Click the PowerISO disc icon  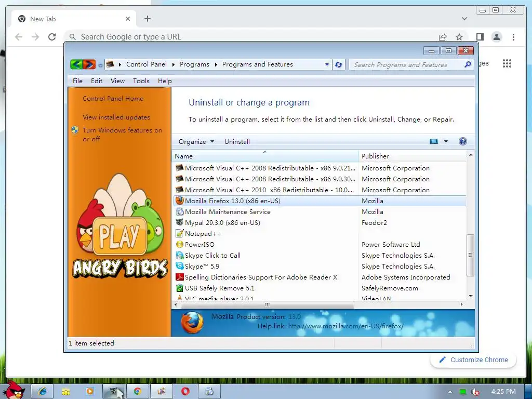(179, 244)
